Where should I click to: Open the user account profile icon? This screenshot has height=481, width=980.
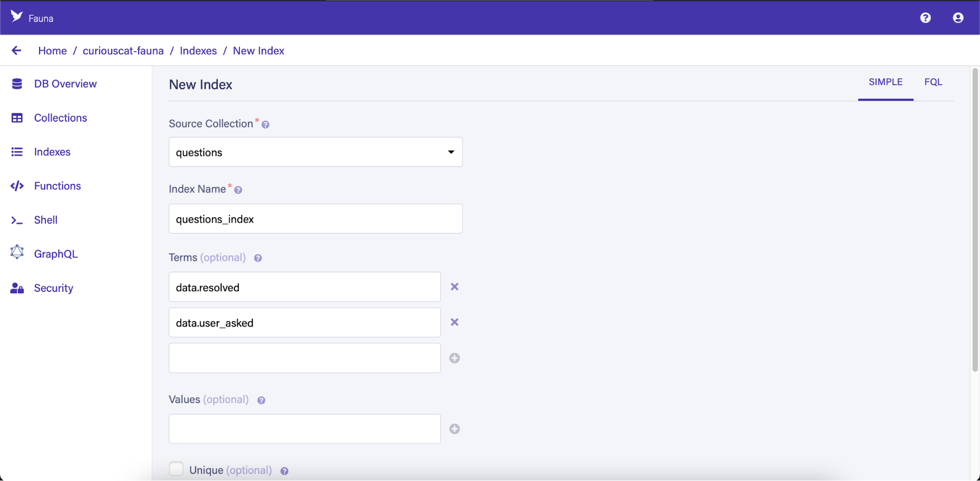coord(957,18)
